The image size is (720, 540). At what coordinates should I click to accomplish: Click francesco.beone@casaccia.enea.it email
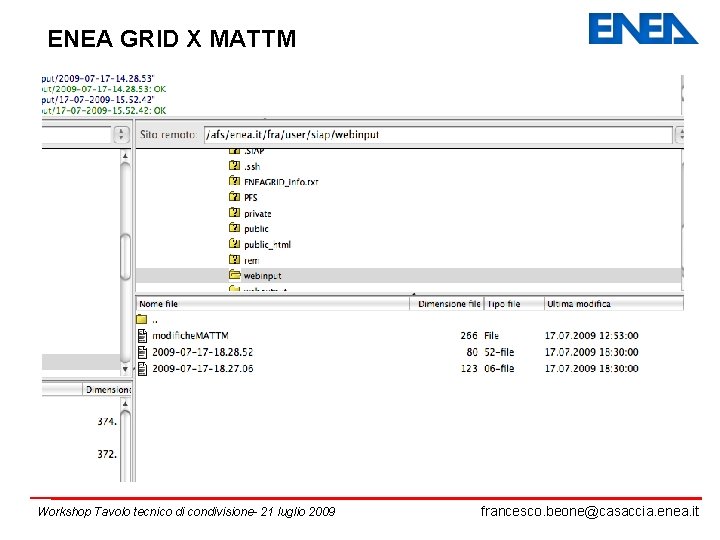tap(590, 511)
